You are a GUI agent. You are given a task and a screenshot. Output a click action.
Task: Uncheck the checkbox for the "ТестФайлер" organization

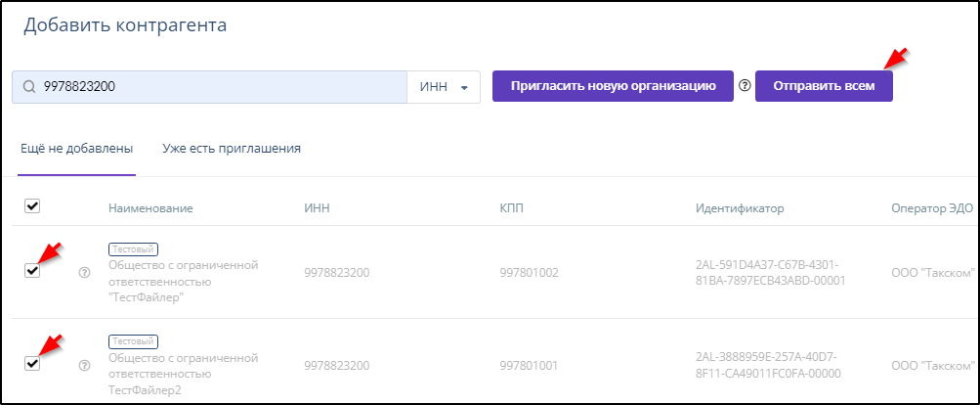click(31, 271)
